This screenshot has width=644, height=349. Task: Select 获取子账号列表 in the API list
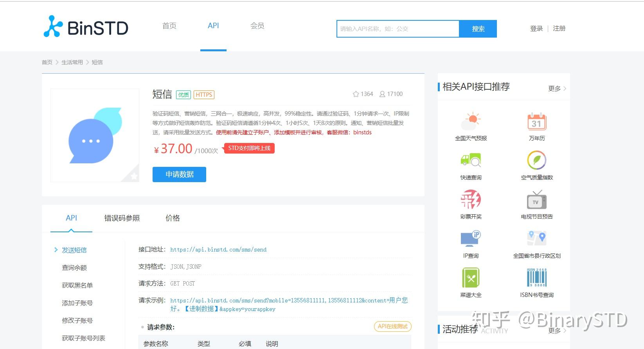tap(83, 338)
